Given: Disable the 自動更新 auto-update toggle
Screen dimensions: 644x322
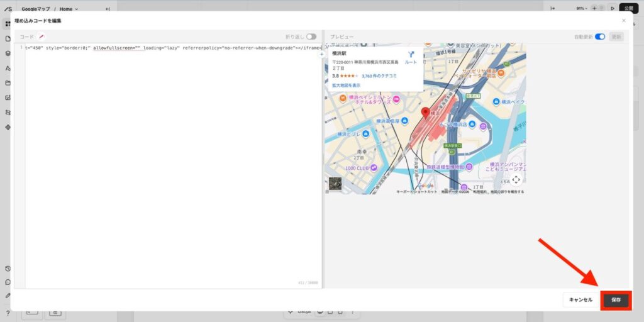Looking at the screenshot, I should (600, 37).
